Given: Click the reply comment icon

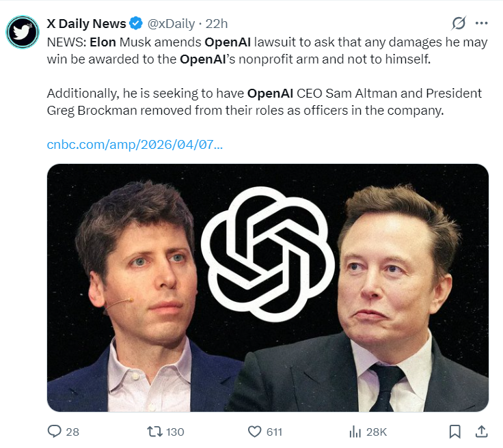Looking at the screenshot, I should pyautogui.click(x=54, y=432).
